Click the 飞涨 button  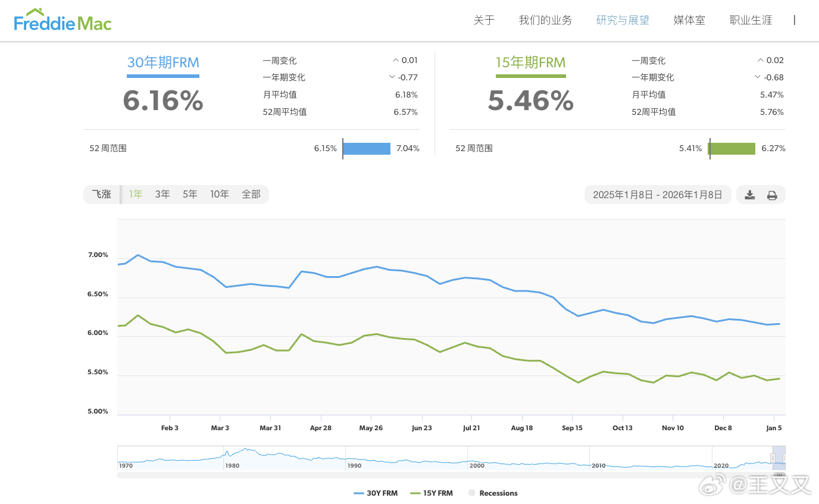tap(101, 194)
